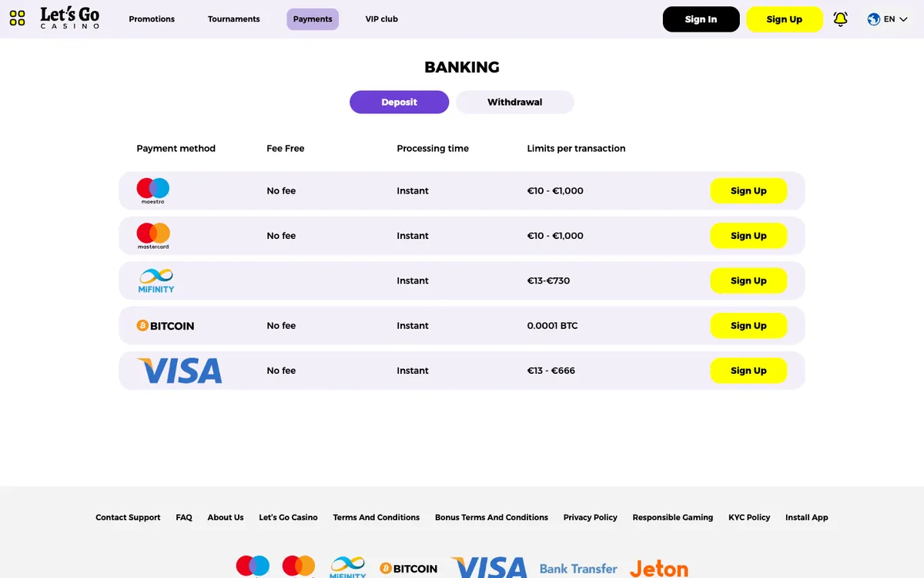Open the FAQ footer link
This screenshot has height=578, width=924.
click(x=184, y=517)
